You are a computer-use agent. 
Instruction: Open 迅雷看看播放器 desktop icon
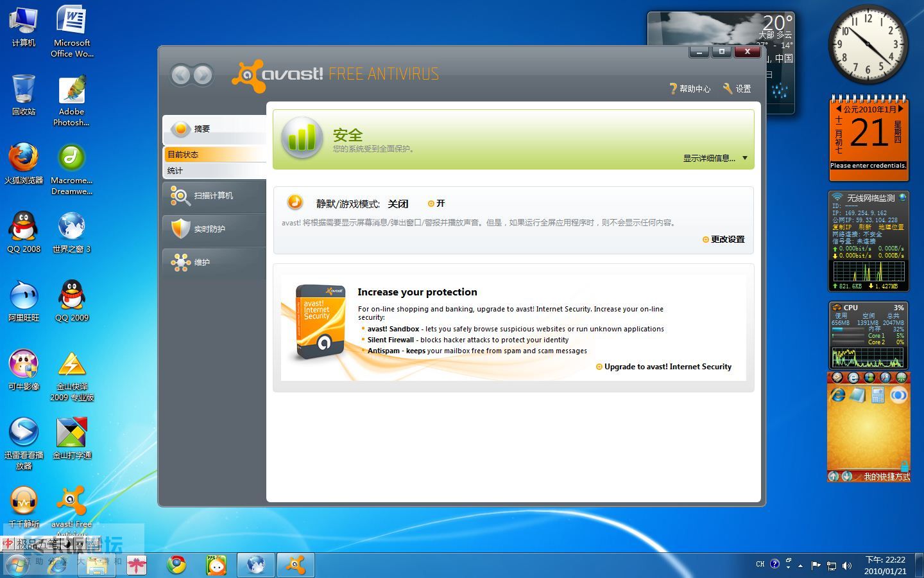click(24, 444)
